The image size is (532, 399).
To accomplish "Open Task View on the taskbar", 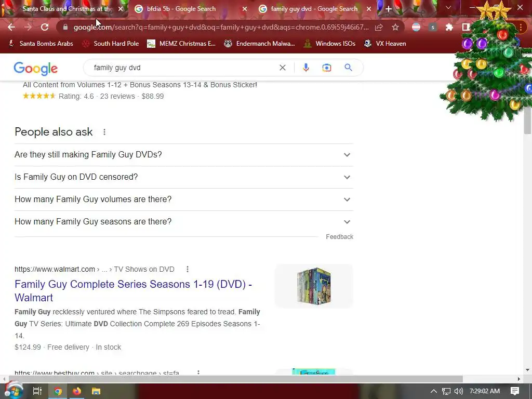I will click(37, 391).
